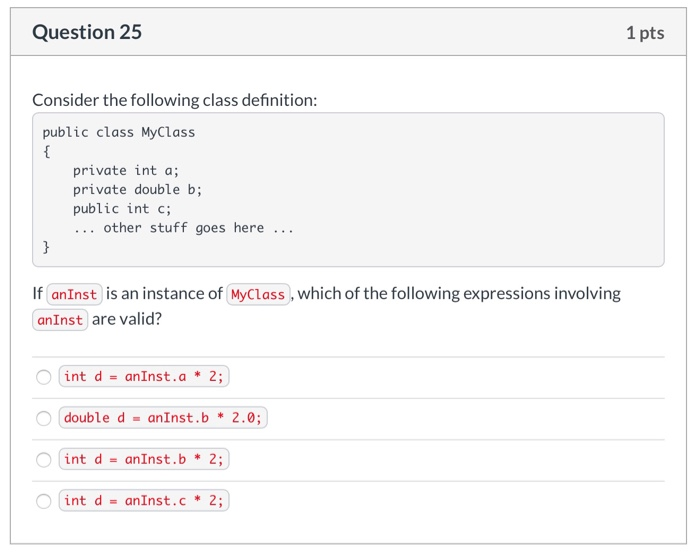Click the 'private double b;' code line
This screenshot has height=559, width=700.
pyautogui.click(x=138, y=190)
